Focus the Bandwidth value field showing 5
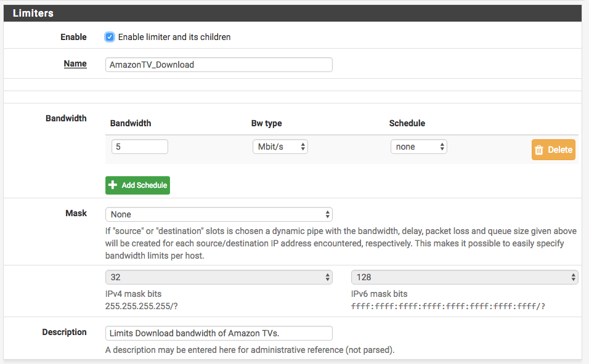 click(139, 147)
